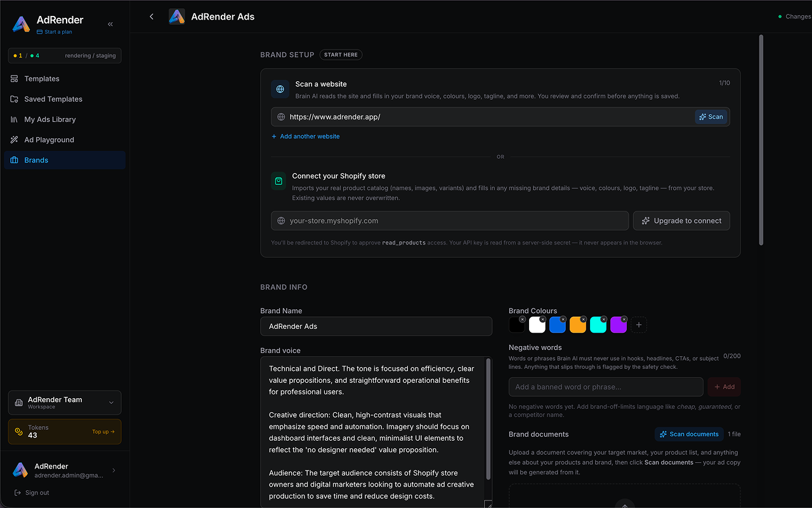Click the 0/200 negative words counter

pos(732,356)
